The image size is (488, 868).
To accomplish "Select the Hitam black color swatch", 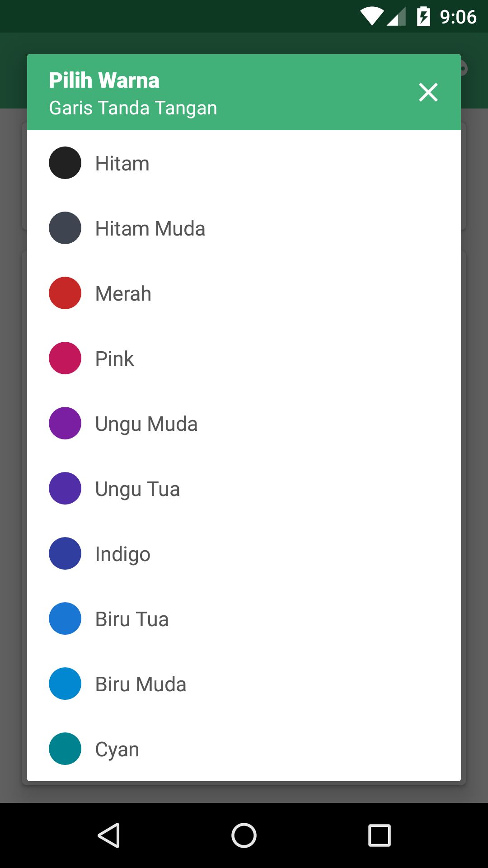I will 65,163.
